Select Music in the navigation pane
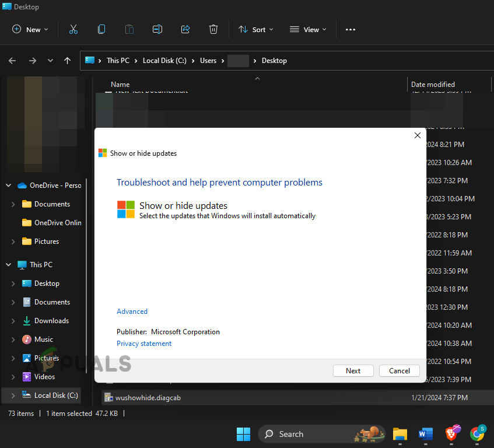The height and width of the screenshot is (448, 494). 43,339
